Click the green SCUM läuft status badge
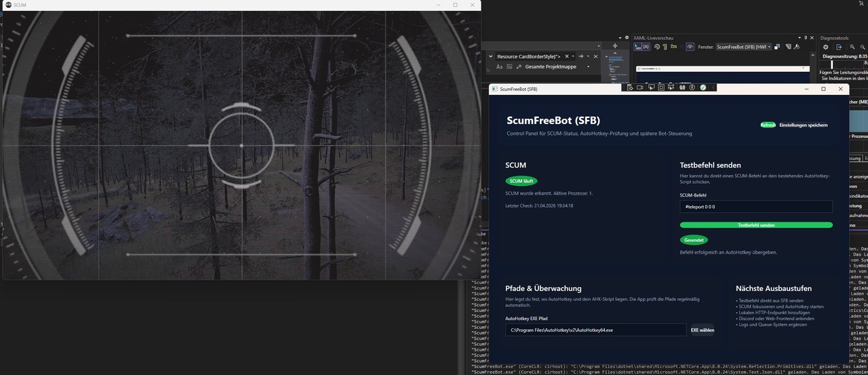 [x=521, y=181]
